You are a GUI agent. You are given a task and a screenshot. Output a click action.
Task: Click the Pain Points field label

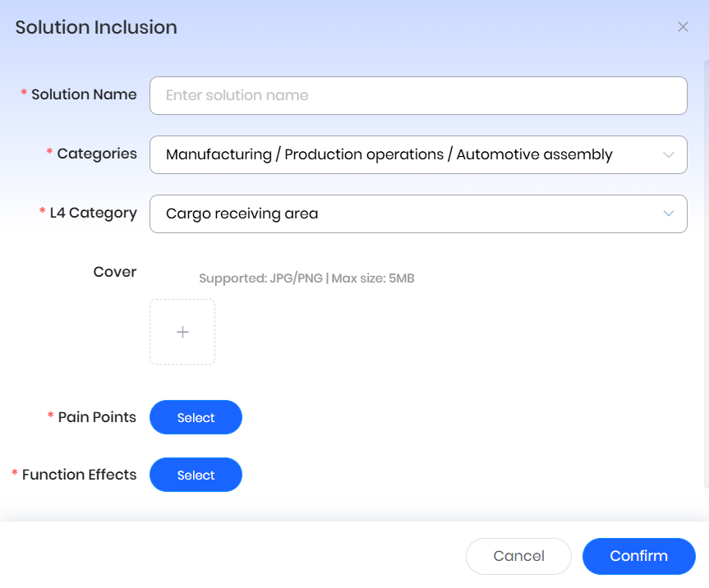(x=97, y=417)
